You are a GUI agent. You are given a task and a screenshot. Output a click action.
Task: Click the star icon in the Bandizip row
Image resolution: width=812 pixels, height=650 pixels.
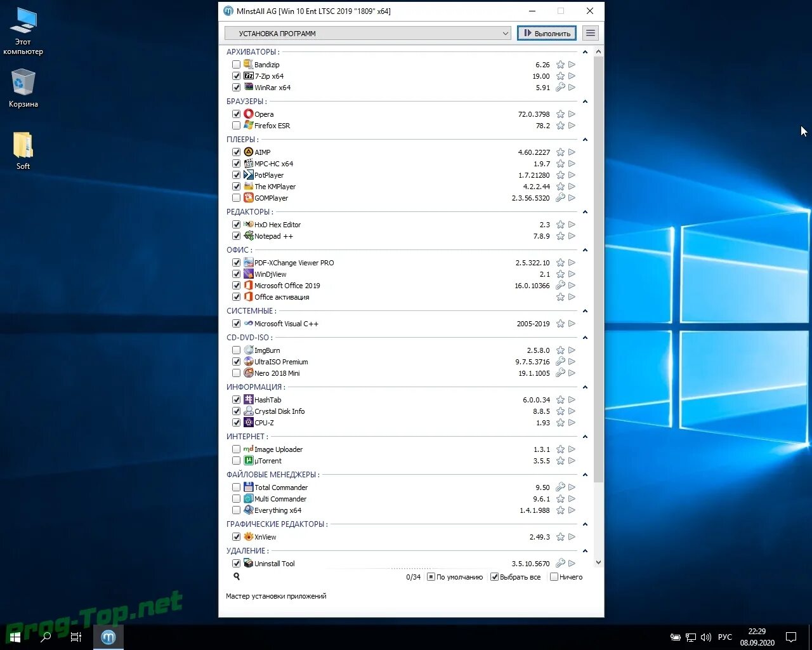(560, 65)
